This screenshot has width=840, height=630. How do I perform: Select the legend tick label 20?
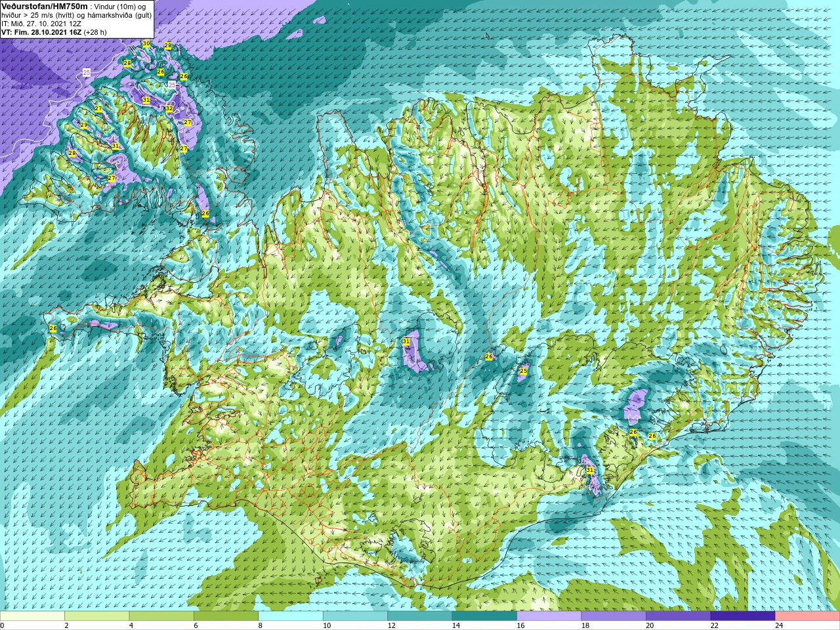click(x=650, y=625)
